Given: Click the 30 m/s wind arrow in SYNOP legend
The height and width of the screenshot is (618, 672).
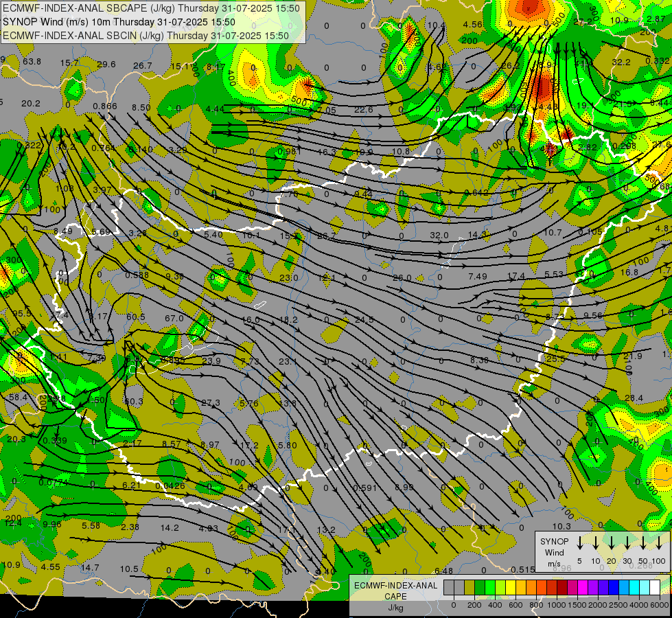Looking at the screenshot, I should coord(627,542).
